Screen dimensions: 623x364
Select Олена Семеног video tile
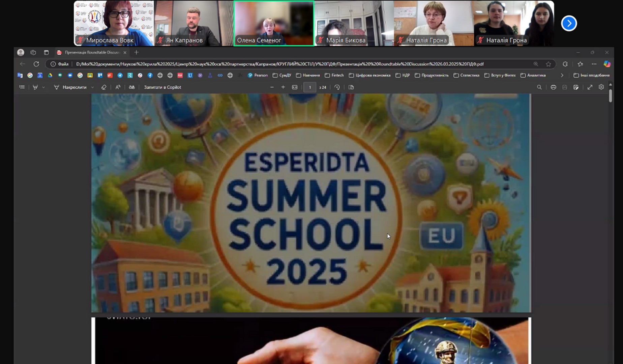pyautogui.click(x=274, y=23)
